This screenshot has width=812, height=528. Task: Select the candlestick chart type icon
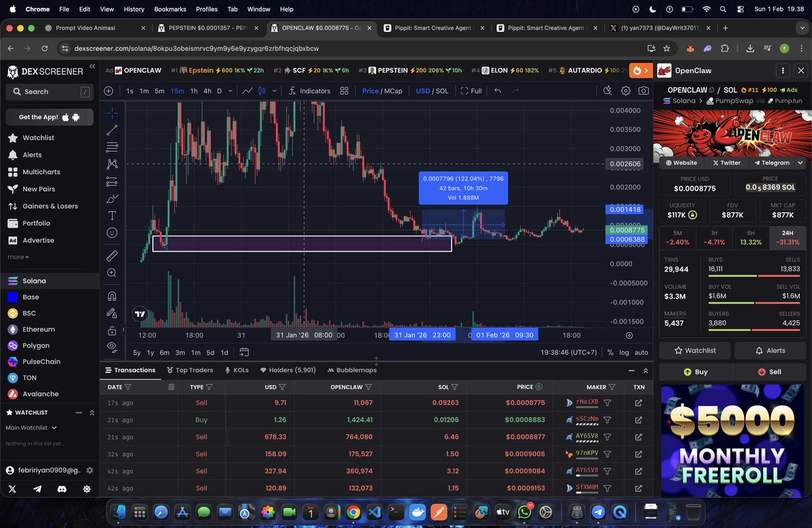pyautogui.click(x=262, y=91)
